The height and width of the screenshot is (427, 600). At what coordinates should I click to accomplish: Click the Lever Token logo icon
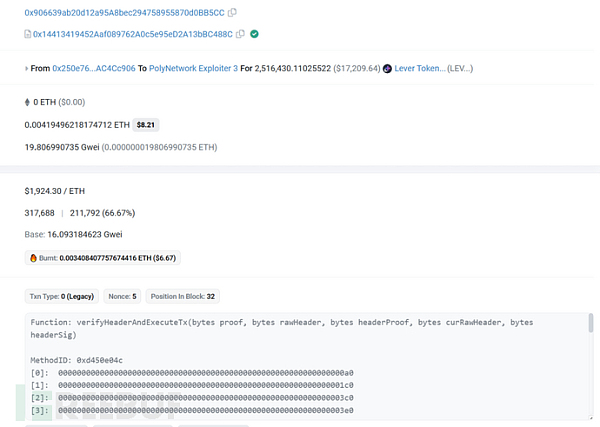(387, 69)
